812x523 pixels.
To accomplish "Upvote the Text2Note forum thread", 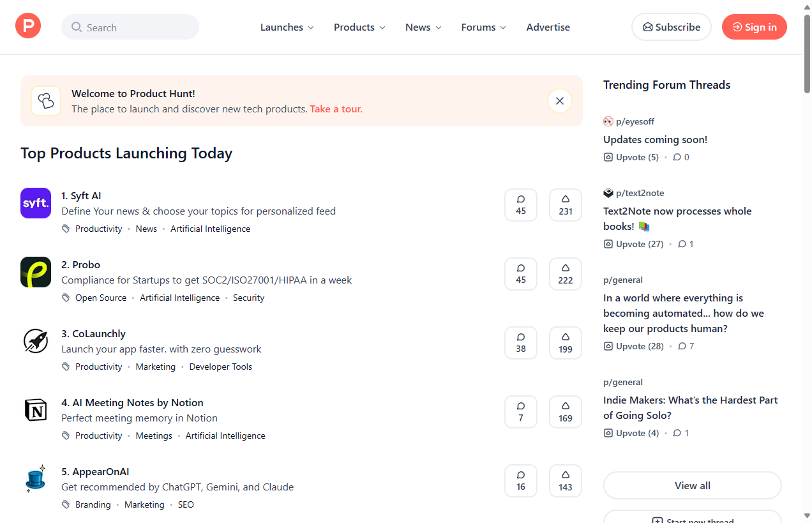I will 633,243.
